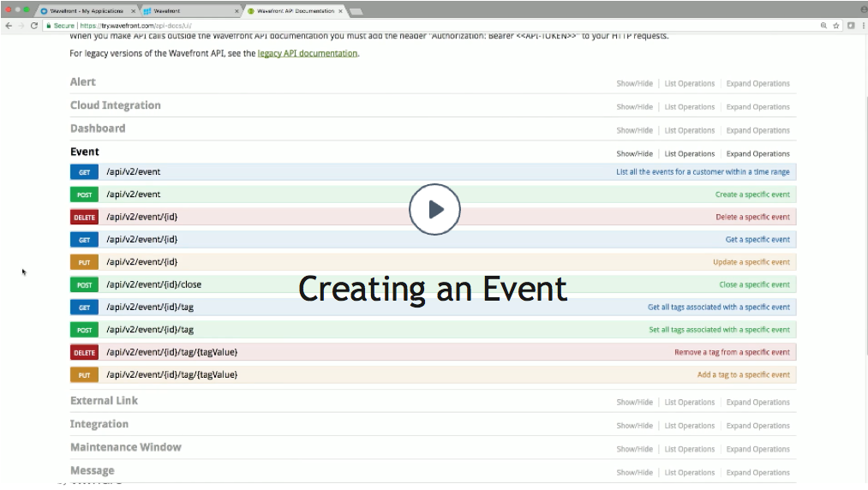Reload the page with refresh icon
868x490 pixels.
pyautogui.click(x=34, y=26)
